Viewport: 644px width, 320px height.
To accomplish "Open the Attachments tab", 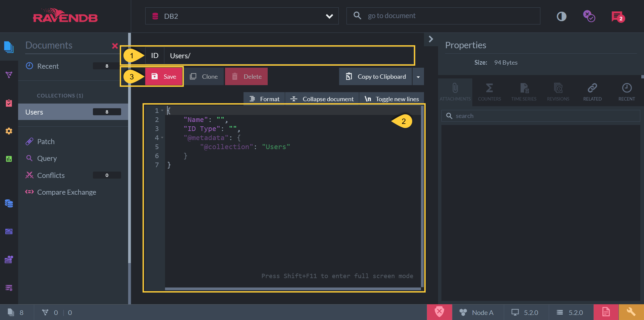I will point(455,92).
